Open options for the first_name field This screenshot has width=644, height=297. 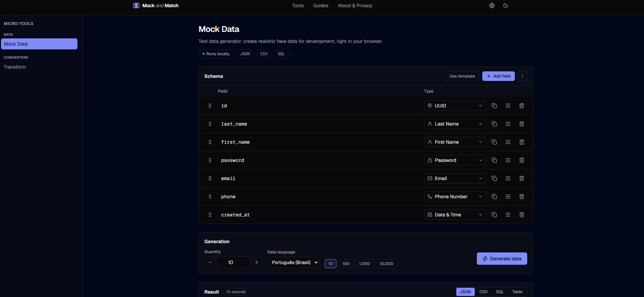pyautogui.click(x=508, y=142)
